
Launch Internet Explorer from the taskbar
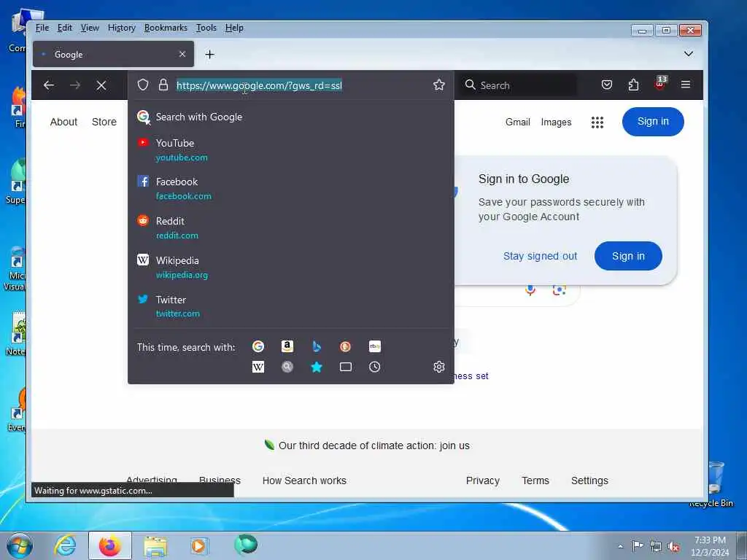point(64,545)
